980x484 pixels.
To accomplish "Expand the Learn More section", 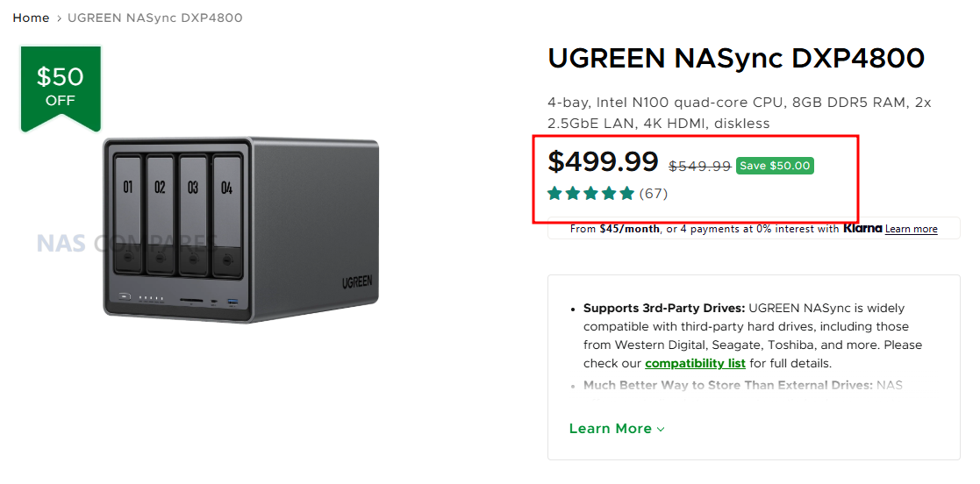I will pyautogui.click(x=610, y=429).
